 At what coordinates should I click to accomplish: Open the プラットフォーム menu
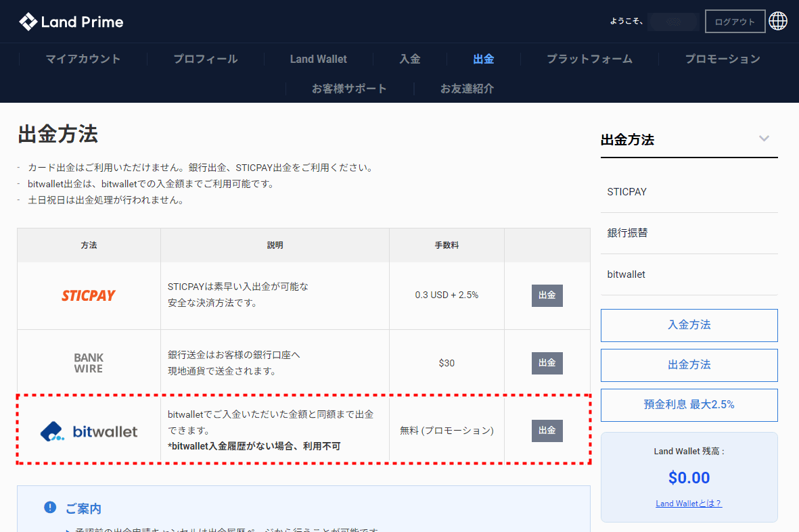click(589, 59)
